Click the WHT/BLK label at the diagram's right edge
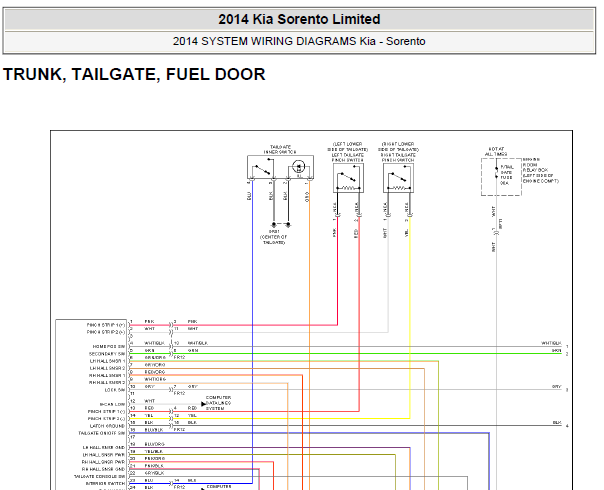Image resolution: width=604 pixels, height=490 pixels. (551, 343)
